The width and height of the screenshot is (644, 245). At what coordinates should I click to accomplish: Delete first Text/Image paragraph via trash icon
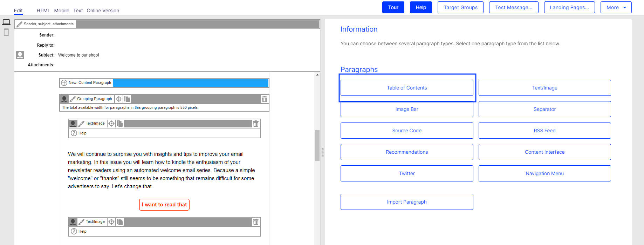point(256,124)
